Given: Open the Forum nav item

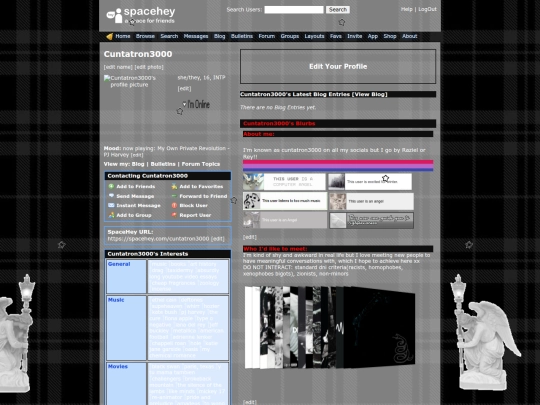Looking at the screenshot, I should point(267,36).
